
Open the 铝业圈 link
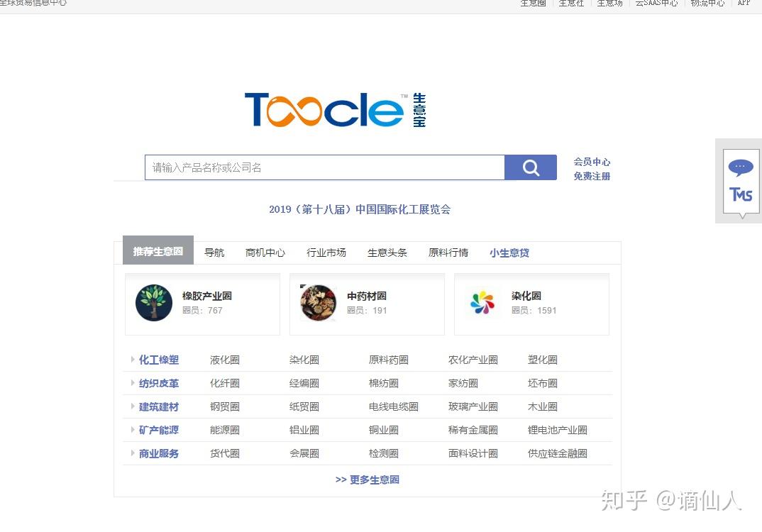click(x=304, y=430)
